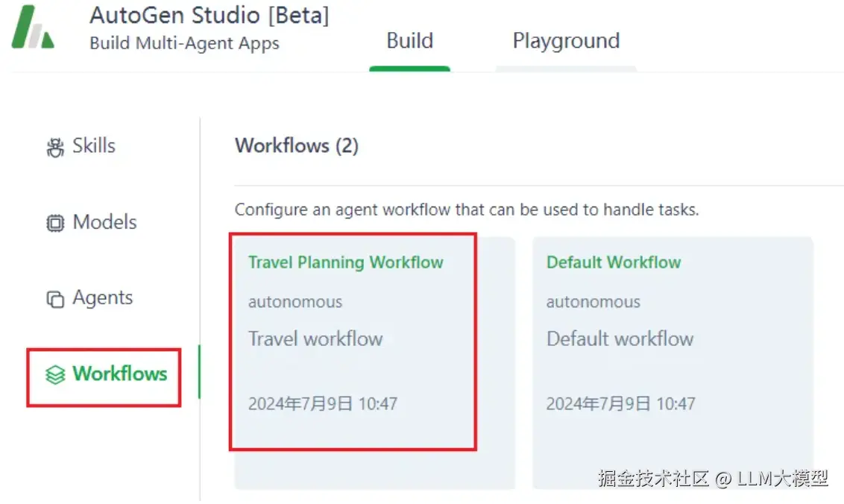
Task: Click the Workflows layers icon
Action: (55, 375)
